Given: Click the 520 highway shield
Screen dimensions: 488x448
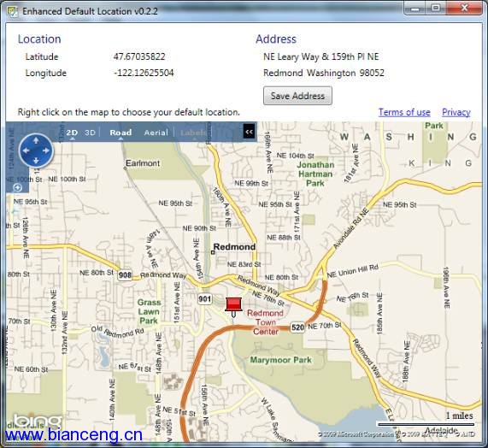Looking at the screenshot, I should click(297, 327).
